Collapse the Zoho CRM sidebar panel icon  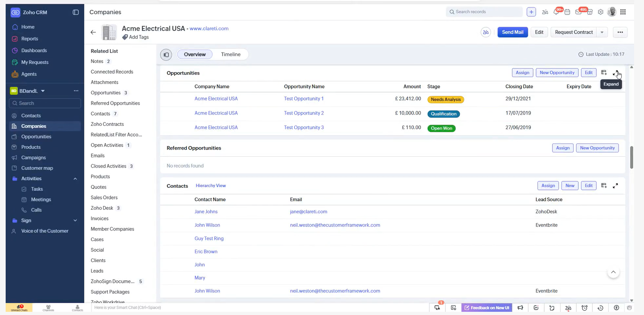[76, 12]
